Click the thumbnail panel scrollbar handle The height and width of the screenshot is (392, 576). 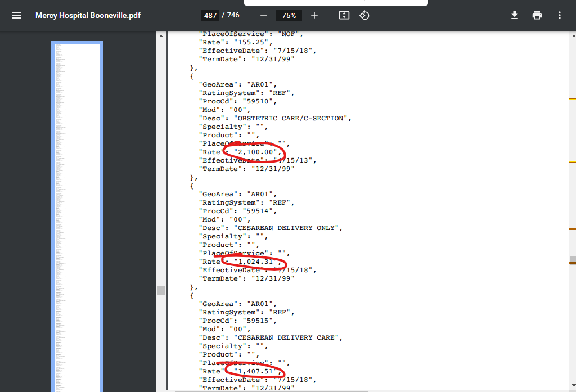161,290
